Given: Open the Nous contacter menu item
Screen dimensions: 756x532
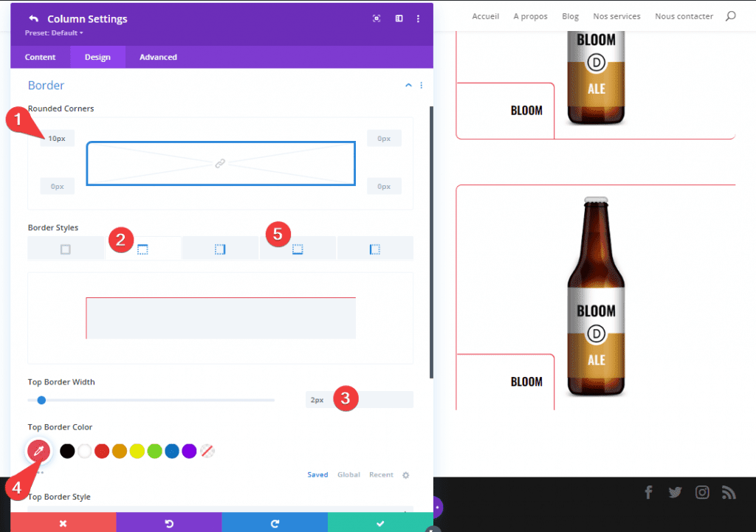Looking at the screenshot, I should (x=684, y=16).
